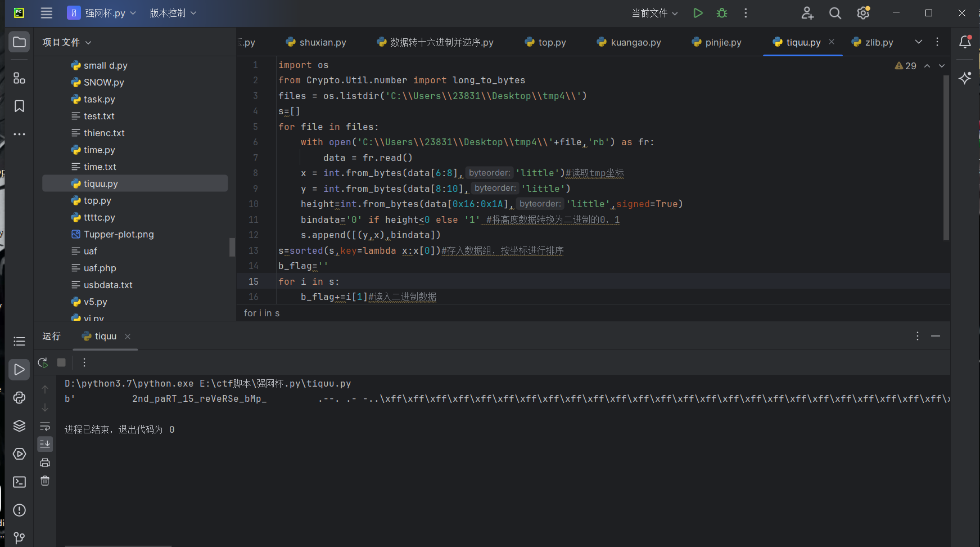Open the Problems tool window
This screenshot has height=547, width=980.
tap(19, 510)
